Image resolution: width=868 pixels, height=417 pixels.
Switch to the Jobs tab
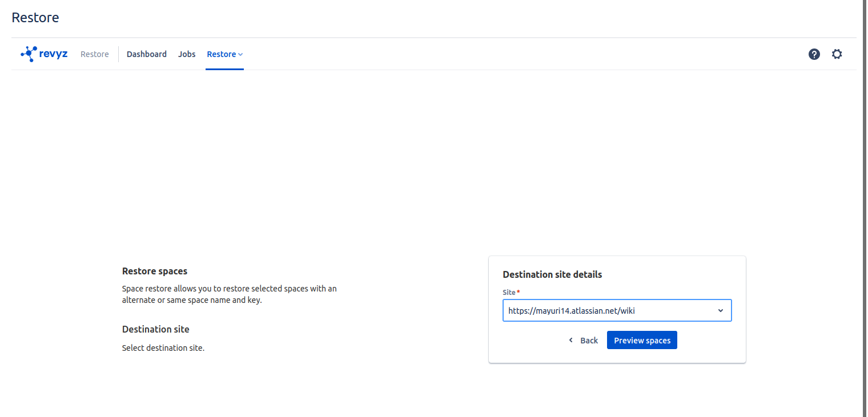[187, 54]
